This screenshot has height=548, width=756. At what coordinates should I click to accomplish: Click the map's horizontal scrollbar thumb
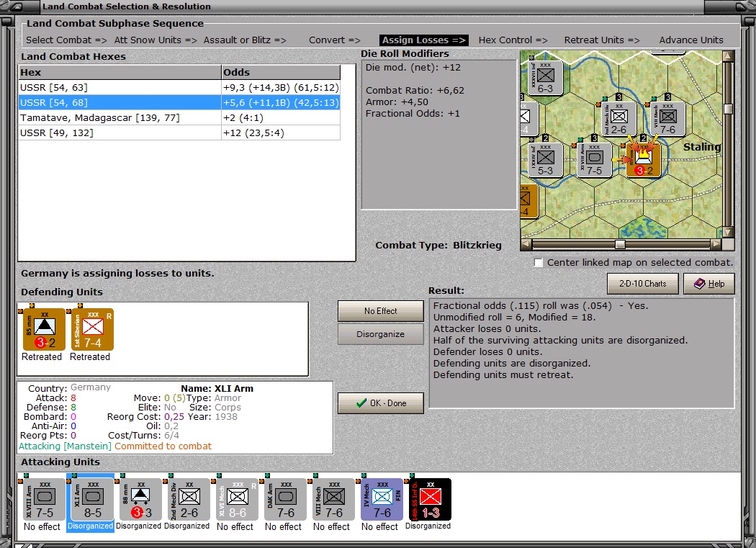click(620, 245)
